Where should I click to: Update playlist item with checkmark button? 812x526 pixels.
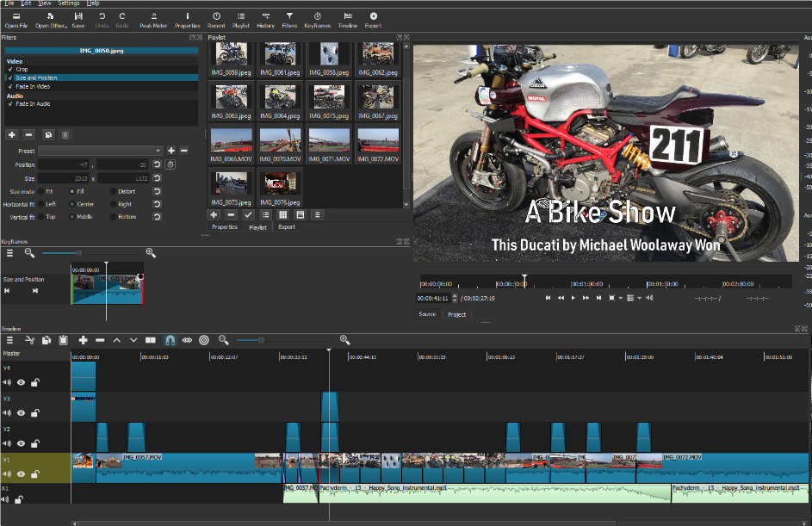248,215
